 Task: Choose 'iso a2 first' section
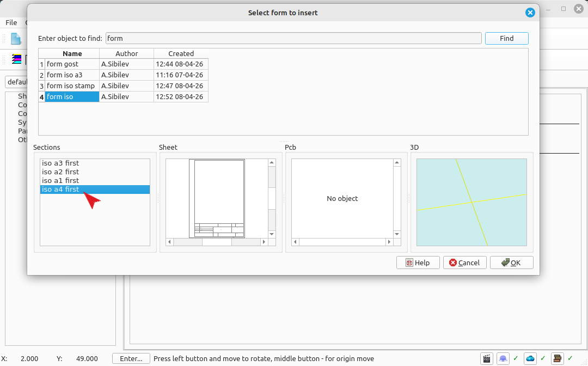click(95, 172)
